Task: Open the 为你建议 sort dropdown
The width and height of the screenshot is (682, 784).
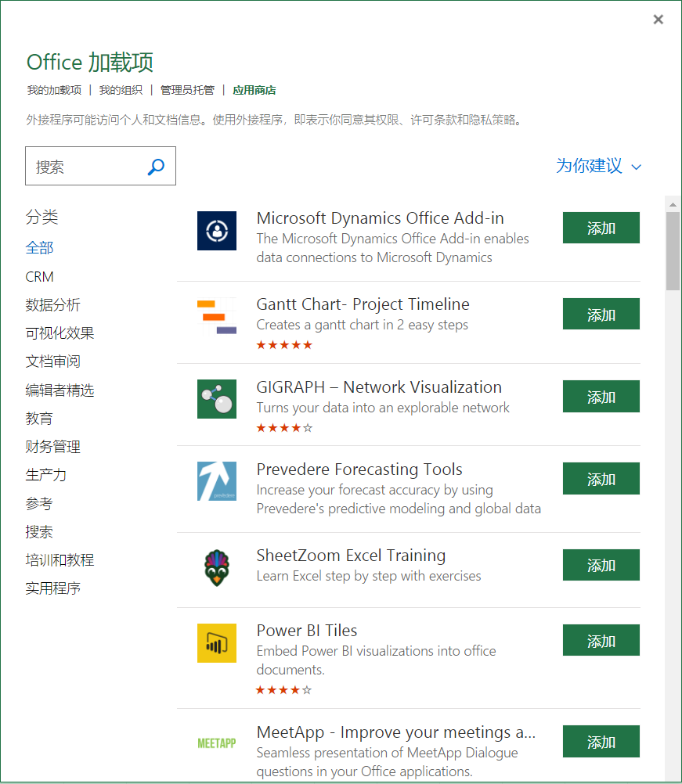Action: pyautogui.click(x=598, y=167)
